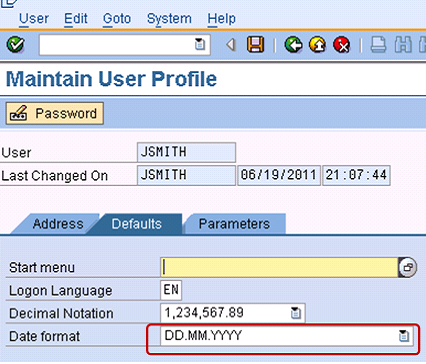Click the Logon Language field EN

tap(171, 290)
